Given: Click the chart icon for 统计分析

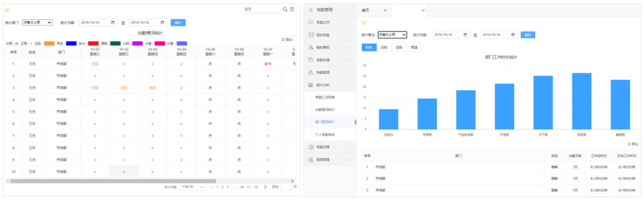Looking at the screenshot, I should [x=311, y=84].
